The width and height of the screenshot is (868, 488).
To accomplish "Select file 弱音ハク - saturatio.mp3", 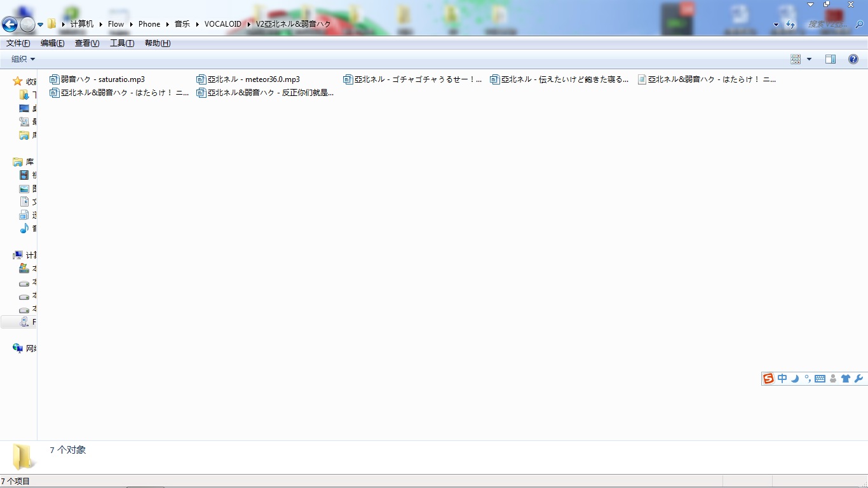I will (97, 79).
